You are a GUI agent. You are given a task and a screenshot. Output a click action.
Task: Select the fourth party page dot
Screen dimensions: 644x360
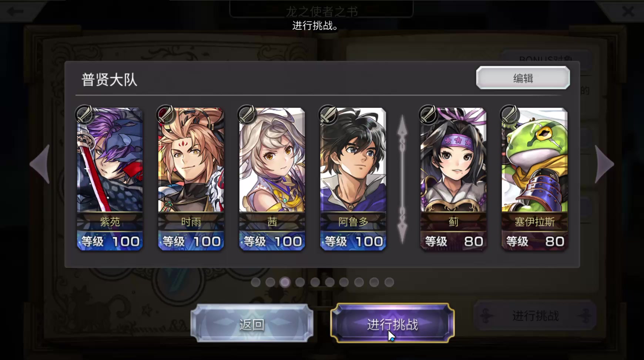tap(300, 282)
